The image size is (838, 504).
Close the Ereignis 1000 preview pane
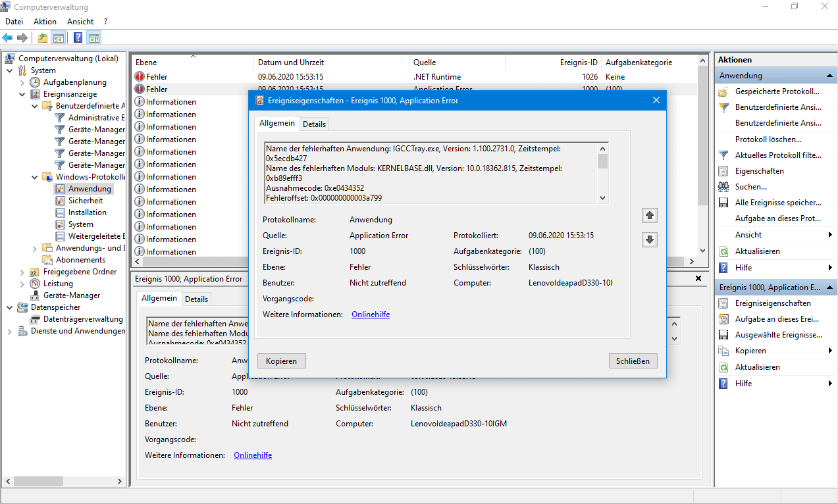698,279
